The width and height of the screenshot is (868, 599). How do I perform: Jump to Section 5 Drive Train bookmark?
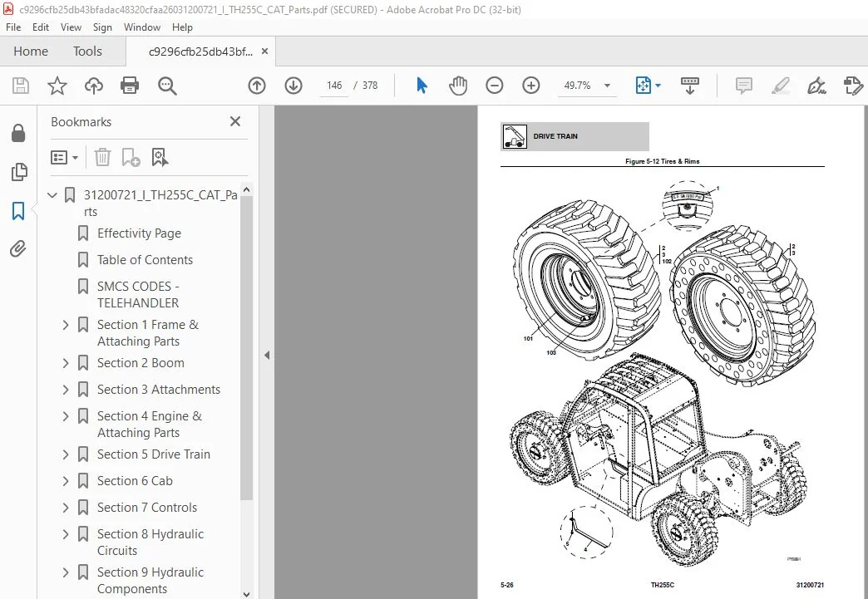153,454
